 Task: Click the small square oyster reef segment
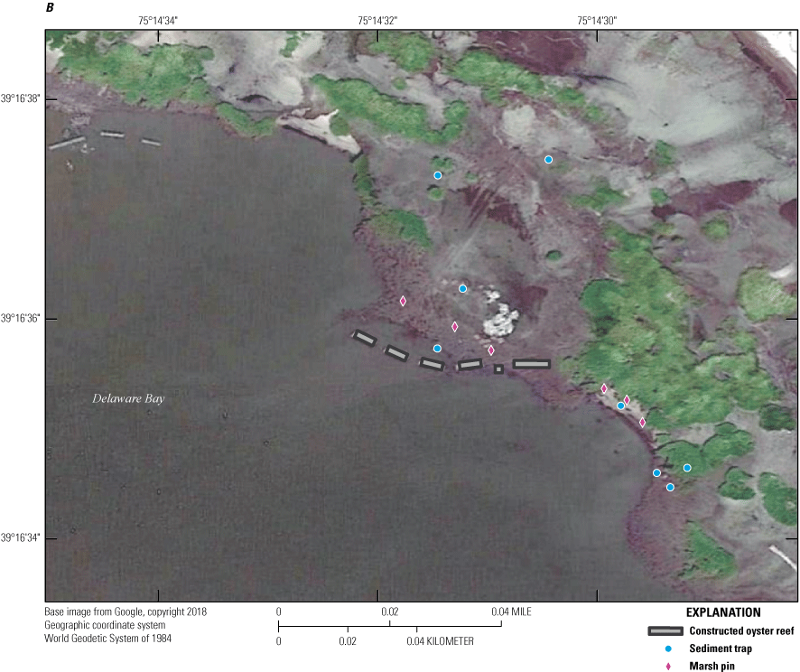pyautogui.click(x=498, y=369)
